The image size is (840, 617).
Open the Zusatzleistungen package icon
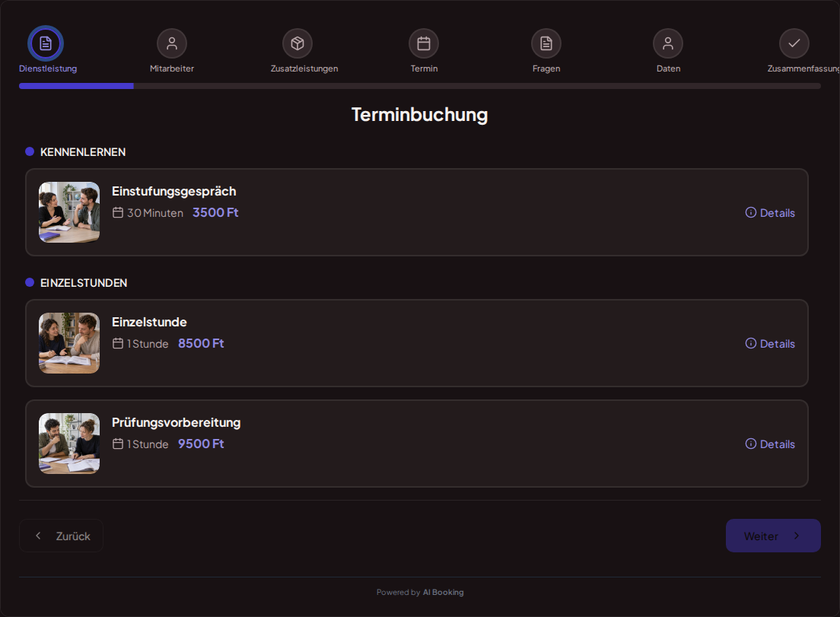(x=297, y=43)
